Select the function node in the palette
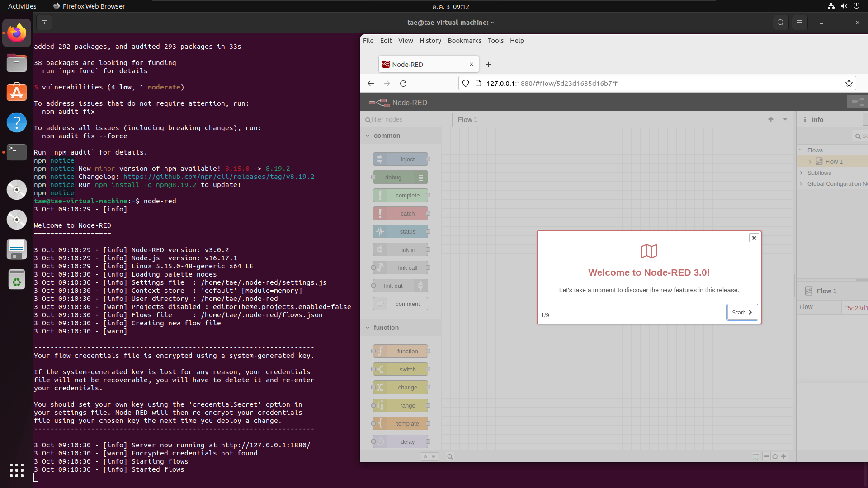The height and width of the screenshot is (488, 868). (x=401, y=351)
